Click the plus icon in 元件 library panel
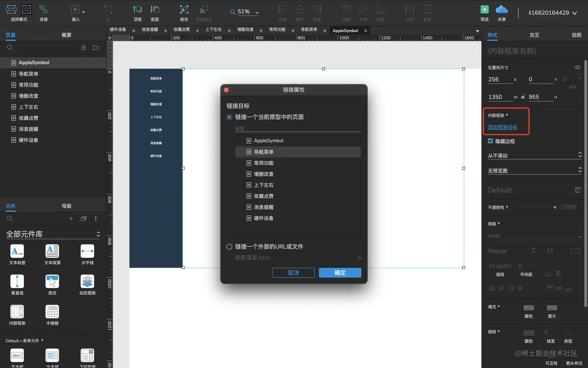The image size is (588, 368). pos(71,218)
